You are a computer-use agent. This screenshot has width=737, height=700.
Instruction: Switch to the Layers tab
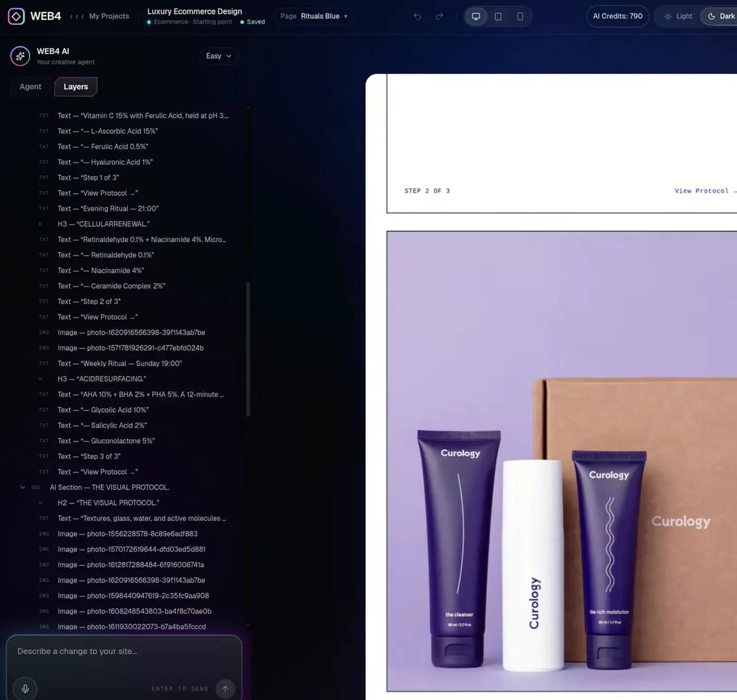click(x=76, y=87)
